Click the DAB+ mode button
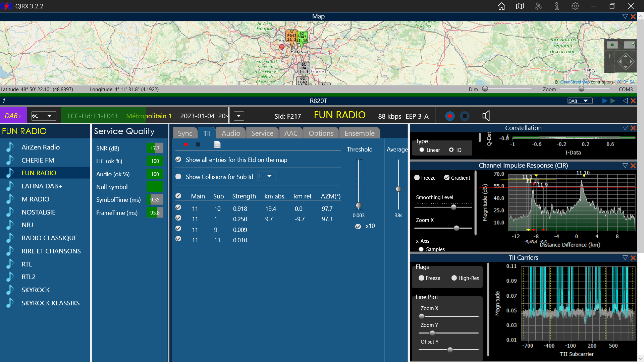The width and height of the screenshot is (644, 362). 13,116
